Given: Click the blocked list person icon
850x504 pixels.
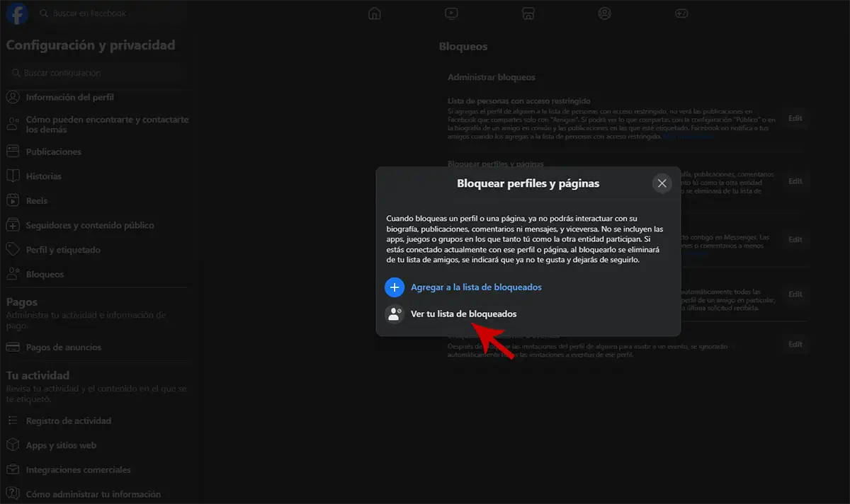Looking at the screenshot, I should tap(394, 314).
